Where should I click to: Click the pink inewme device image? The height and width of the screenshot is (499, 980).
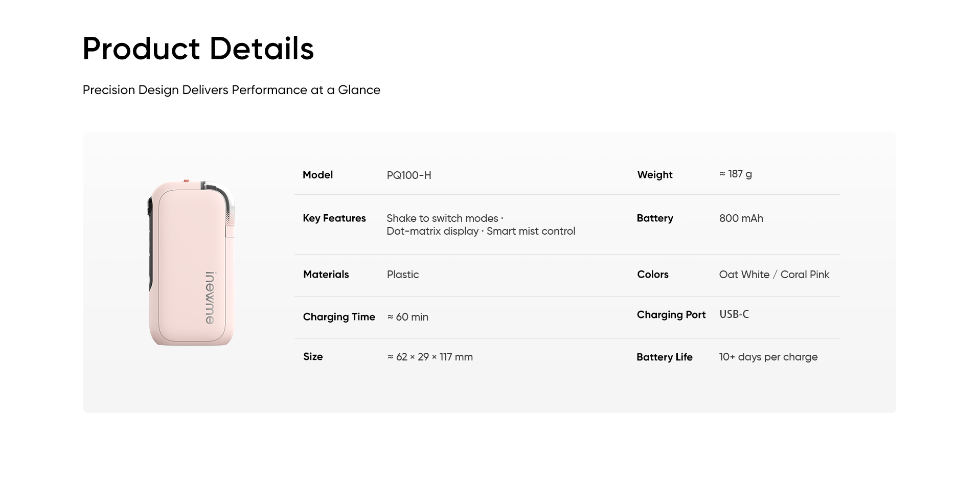192,263
